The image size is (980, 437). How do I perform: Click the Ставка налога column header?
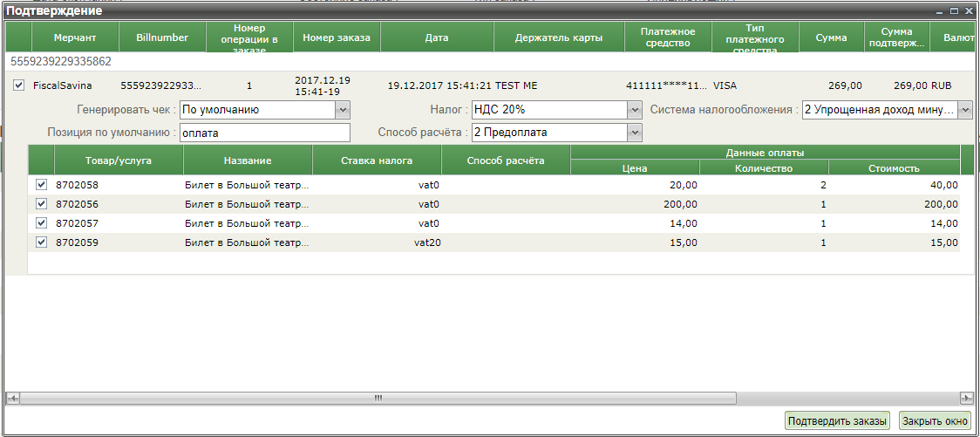pyautogui.click(x=377, y=160)
